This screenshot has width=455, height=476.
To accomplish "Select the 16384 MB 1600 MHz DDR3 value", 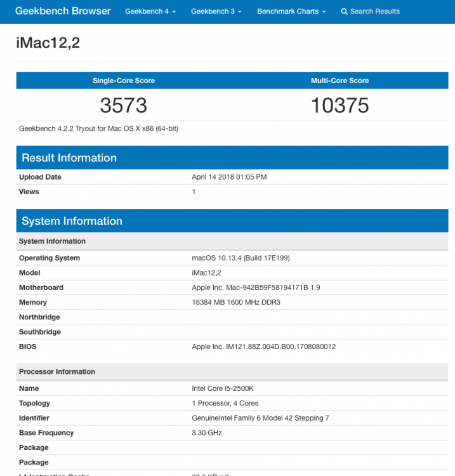I will pos(236,302).
